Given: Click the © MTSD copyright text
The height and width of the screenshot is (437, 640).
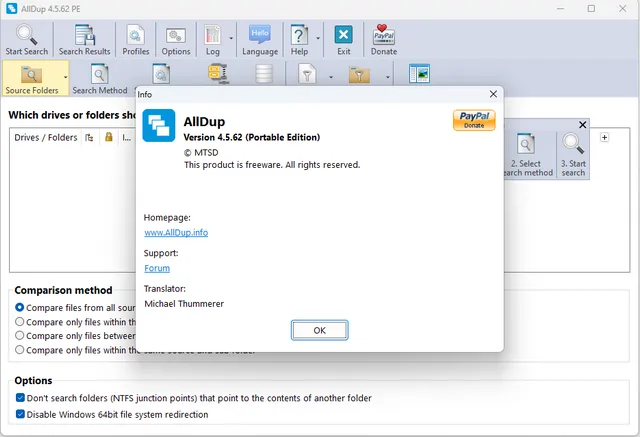Looking at the screenshot, I should coord(201,153).
